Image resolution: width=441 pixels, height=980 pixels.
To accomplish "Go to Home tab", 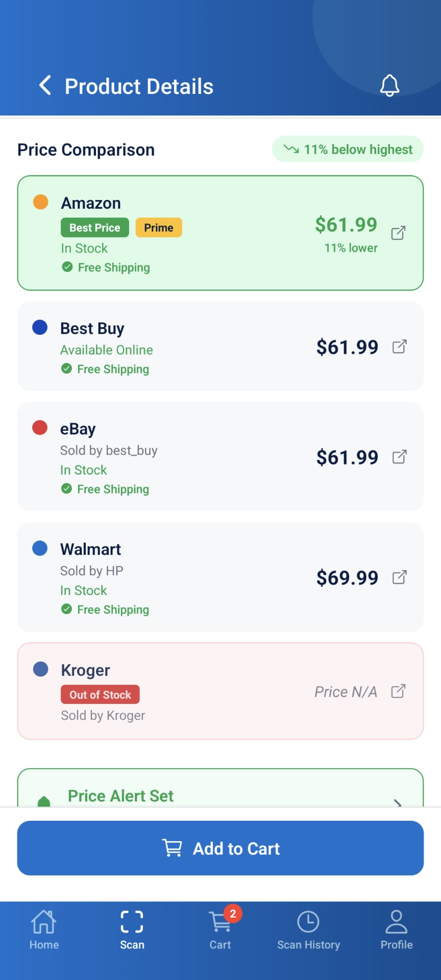I will tap(44, 930).
